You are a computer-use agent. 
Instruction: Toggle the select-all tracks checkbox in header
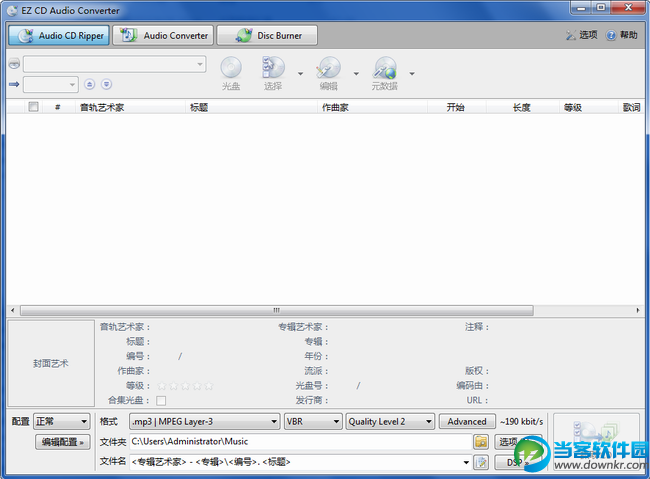point(34,107)
